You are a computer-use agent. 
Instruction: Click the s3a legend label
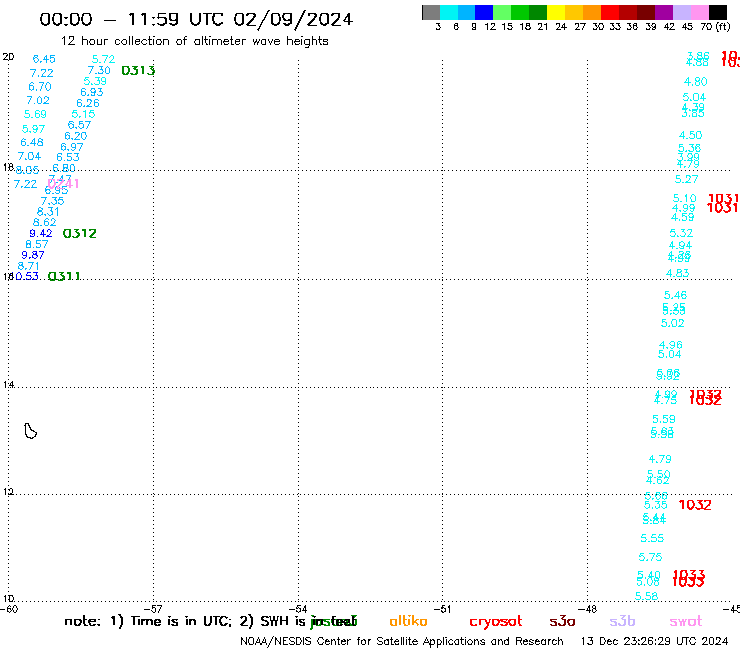(562, 621)
